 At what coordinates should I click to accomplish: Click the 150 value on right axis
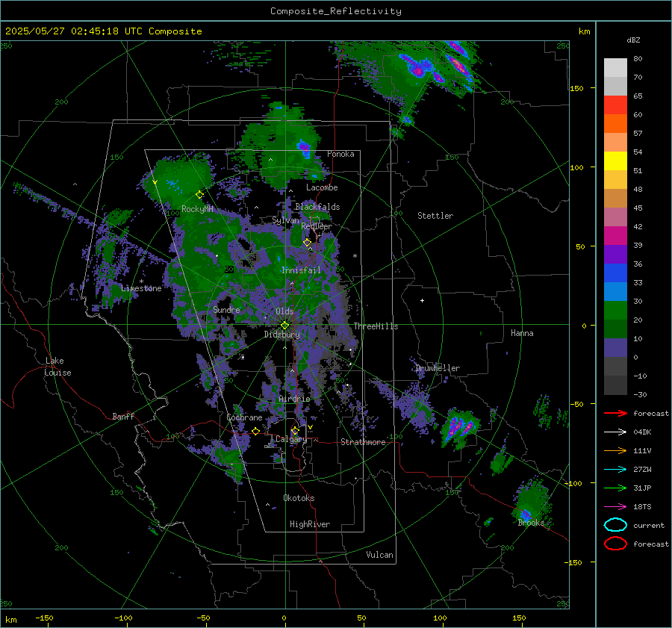point(576,88)
